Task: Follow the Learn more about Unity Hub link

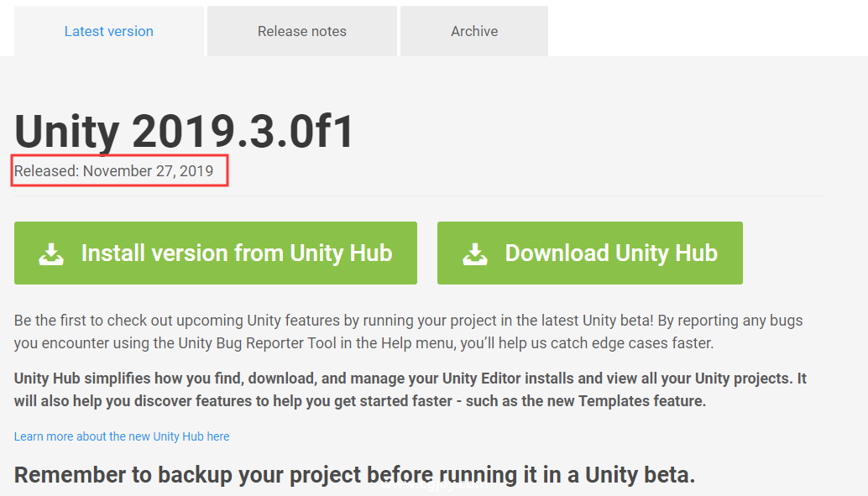Action: point(122,436)
